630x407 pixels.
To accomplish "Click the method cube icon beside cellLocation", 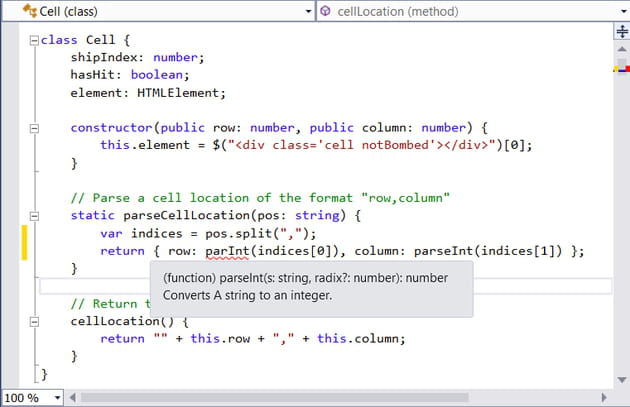I will (325, 11).
